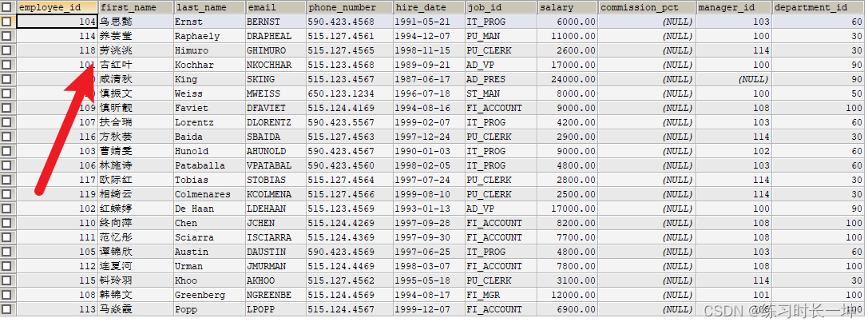Screen dimensions: 868x326
Task: Sort by the salary column header
Action: point(568,7)
